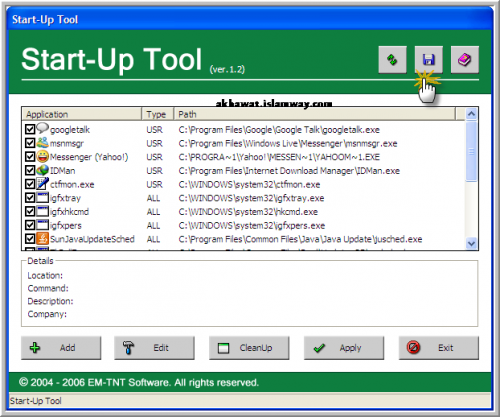Screen dimensions: 500x417
Task: Uncheck the googletalk startup checkbox
Action: 30,129
